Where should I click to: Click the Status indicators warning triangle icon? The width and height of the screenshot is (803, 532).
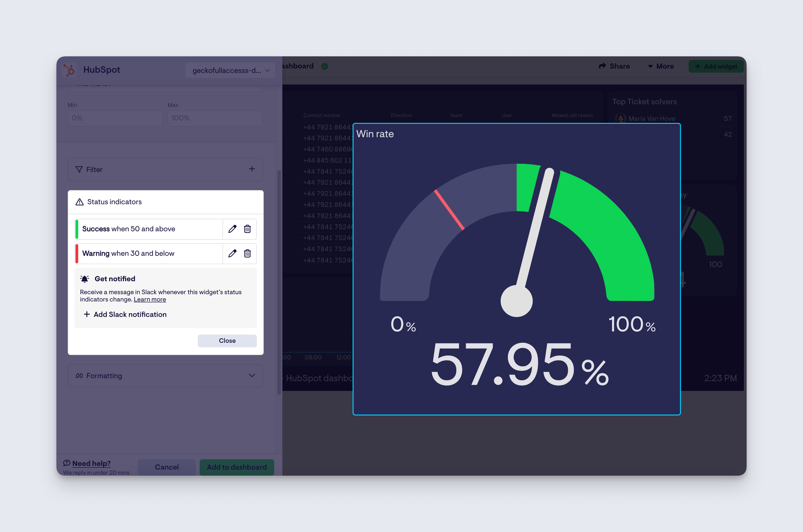point(79,202)
